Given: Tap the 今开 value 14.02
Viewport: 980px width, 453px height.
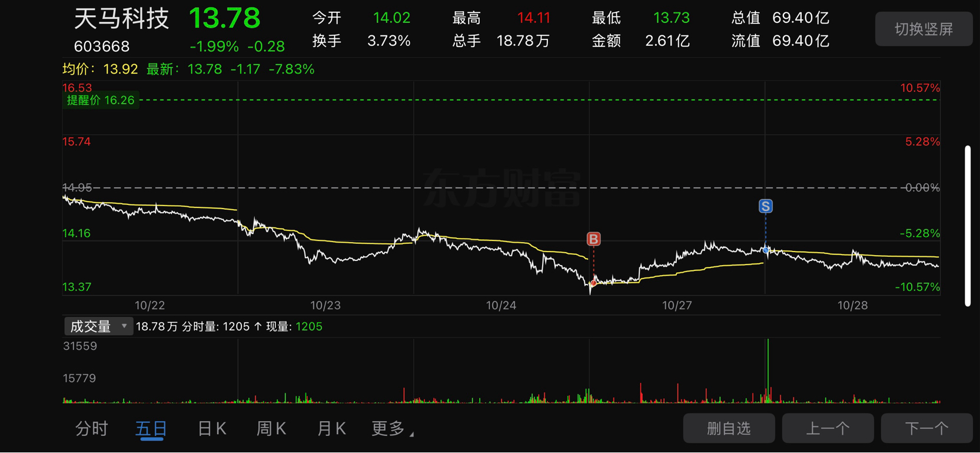Looking at the screenshot, I should pos(391,18).
